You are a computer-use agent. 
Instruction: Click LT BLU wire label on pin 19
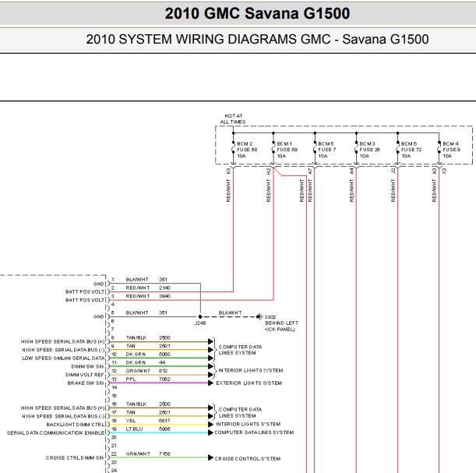[134, 429]
